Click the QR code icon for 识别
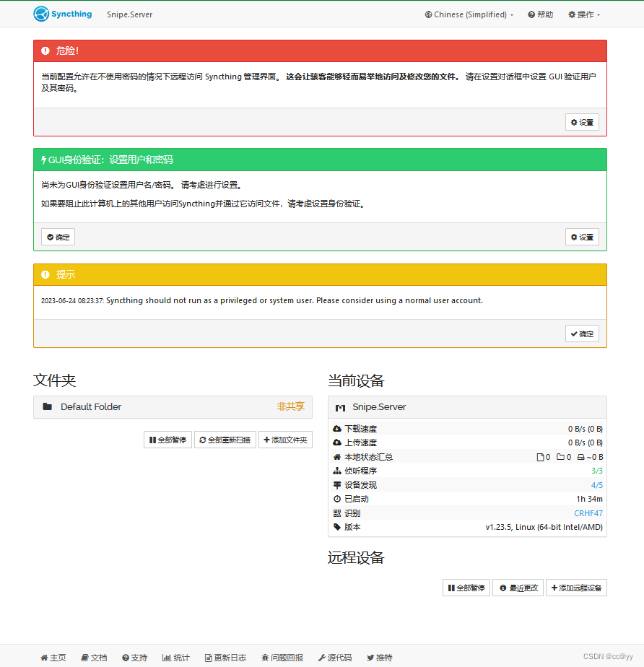Image resolution: width=644 pixels, height=667 pixels. (x=337, y=513)
